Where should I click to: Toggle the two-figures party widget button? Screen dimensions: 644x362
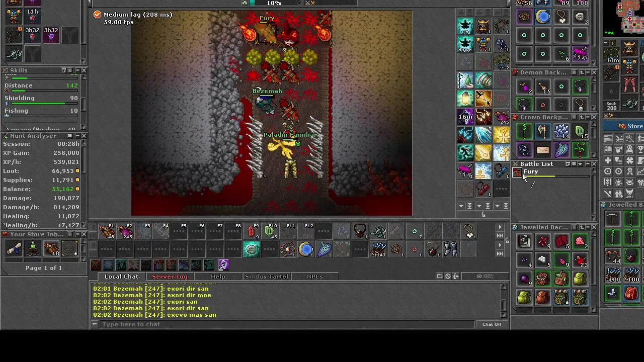point(618,194)
